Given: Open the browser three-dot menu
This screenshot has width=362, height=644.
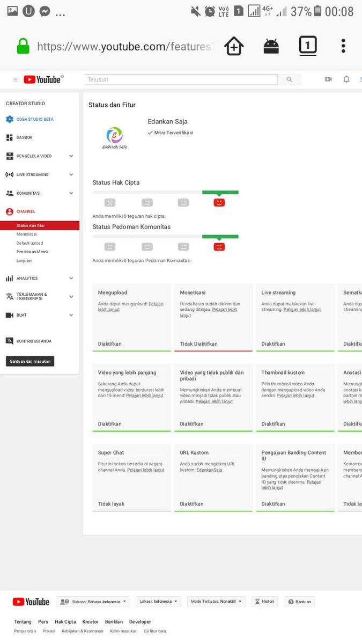Looking at the screenshot, I should (x=343, y=46).
